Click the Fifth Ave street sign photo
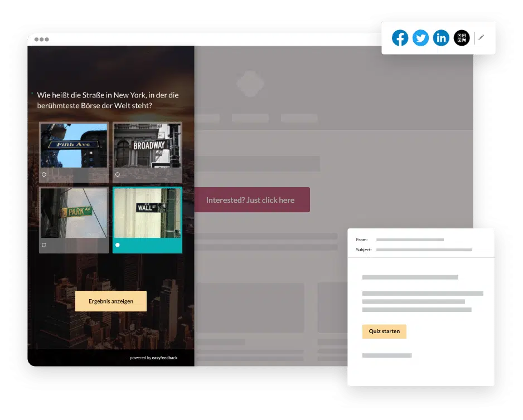Screen dimensions: 523x420 (74, 145)
